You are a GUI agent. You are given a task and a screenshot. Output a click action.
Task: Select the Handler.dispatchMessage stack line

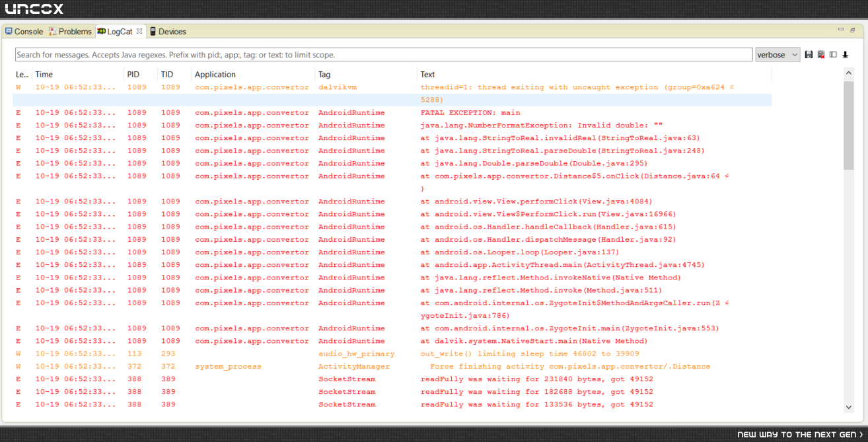coord(392,240)
